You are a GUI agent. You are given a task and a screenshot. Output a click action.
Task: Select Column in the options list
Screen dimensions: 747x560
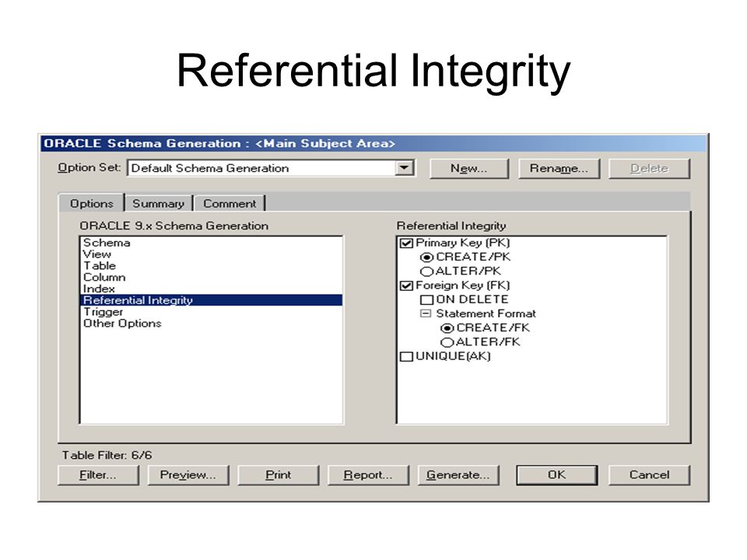click(x=104, y=277)
